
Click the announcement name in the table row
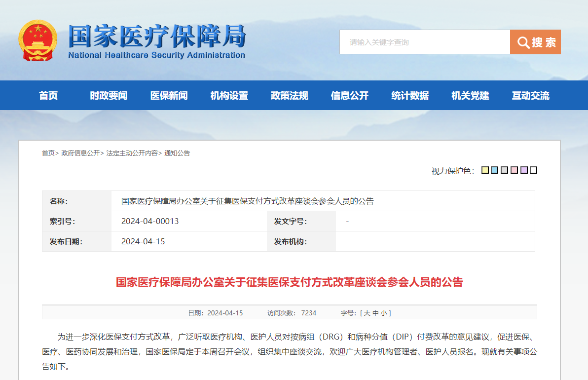pyautogui.click(x=248, y=201)
